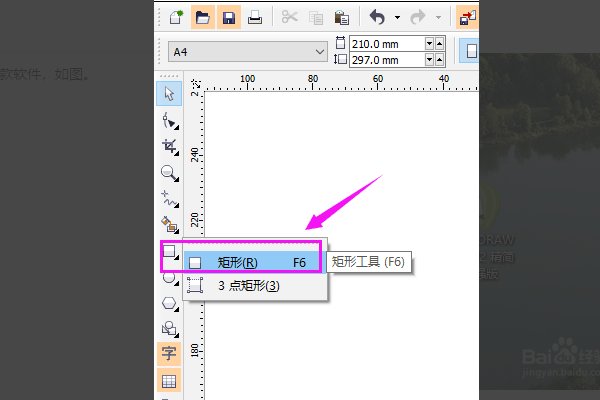Open the undo history dropdown arrow
This screenshot has width=600, height=400.
coord(398,18)
